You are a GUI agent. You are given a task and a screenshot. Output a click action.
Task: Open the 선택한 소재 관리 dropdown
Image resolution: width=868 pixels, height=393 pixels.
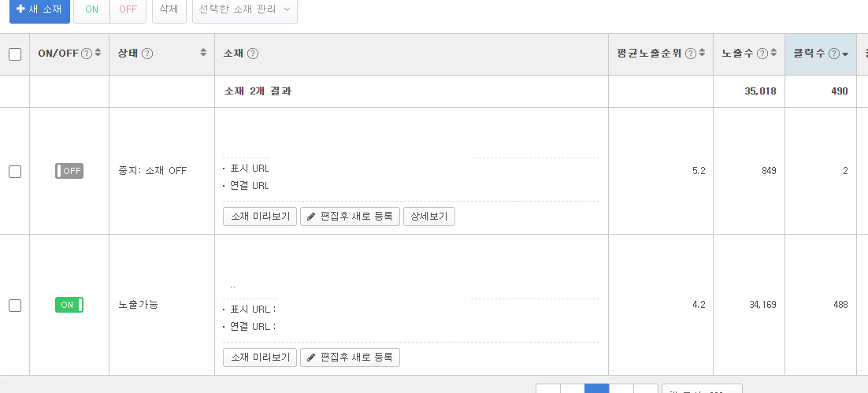245,9
